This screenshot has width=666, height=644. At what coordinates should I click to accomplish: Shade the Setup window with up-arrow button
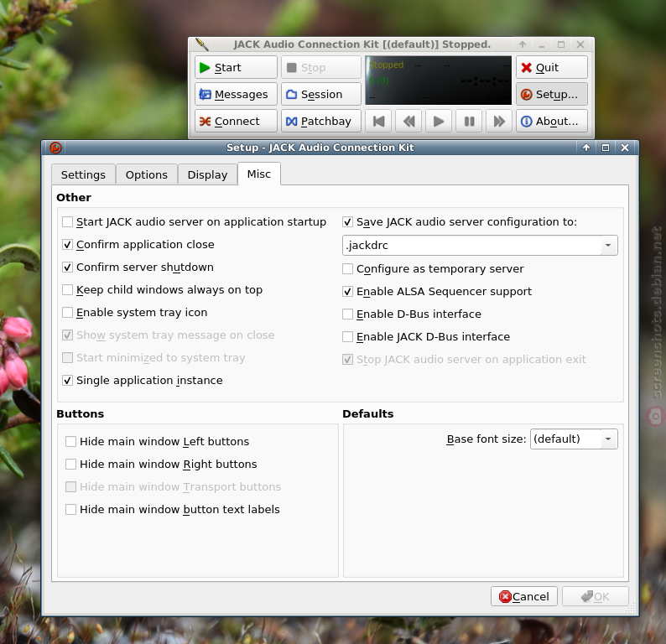point(586,148)
